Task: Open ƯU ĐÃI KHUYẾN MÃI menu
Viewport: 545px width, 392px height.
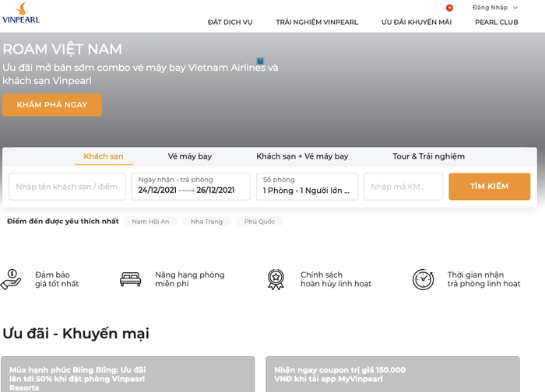Action: click(417, 23)
